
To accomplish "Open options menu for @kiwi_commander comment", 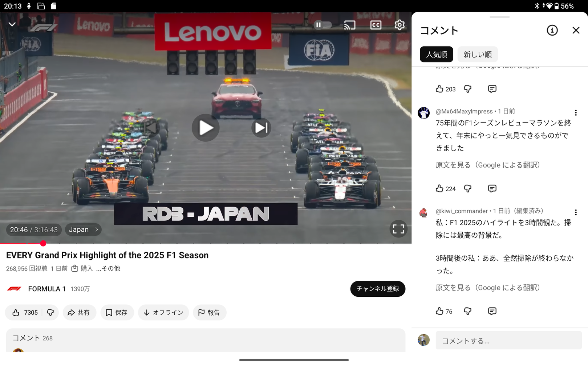I will point(576,212).
